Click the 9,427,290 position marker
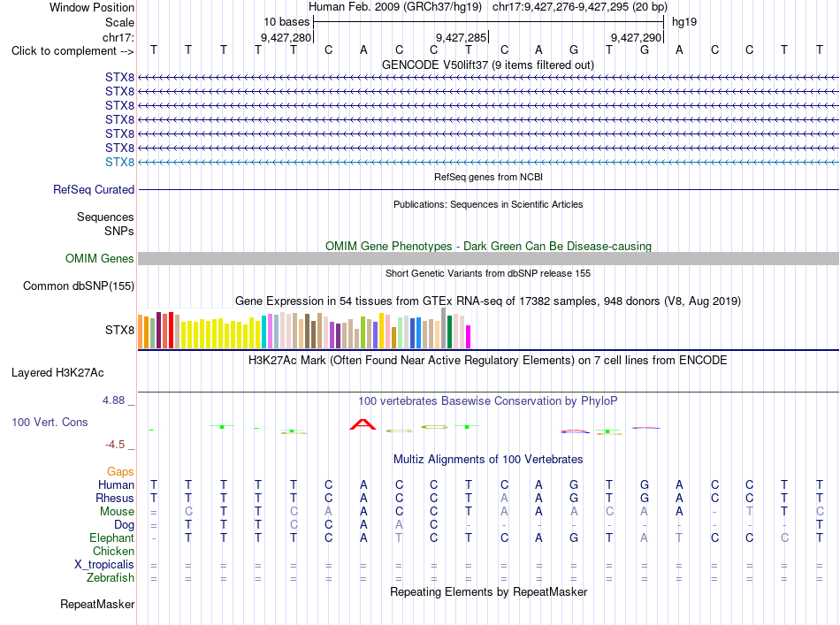 pos(637,37)
